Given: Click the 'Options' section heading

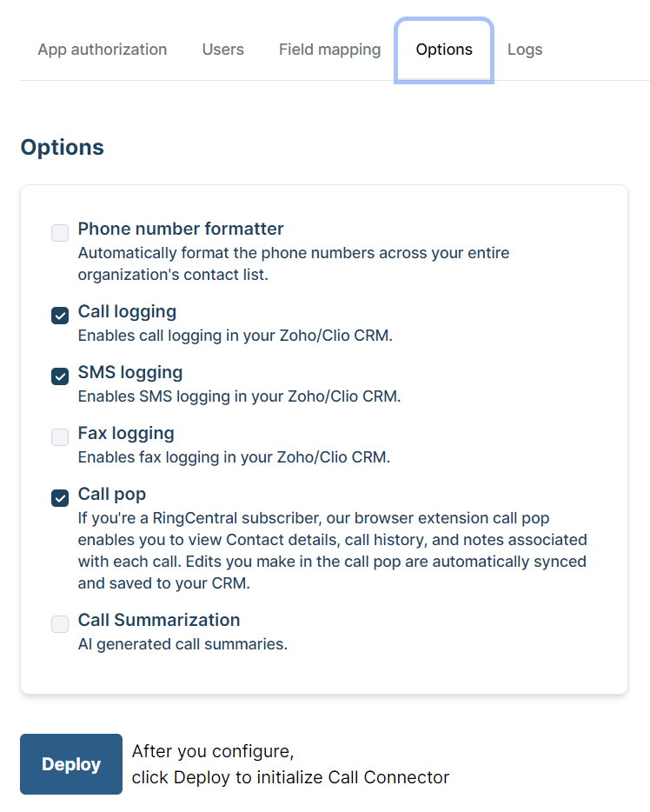Looking at the screenshot, I should (x=62, y=147).
